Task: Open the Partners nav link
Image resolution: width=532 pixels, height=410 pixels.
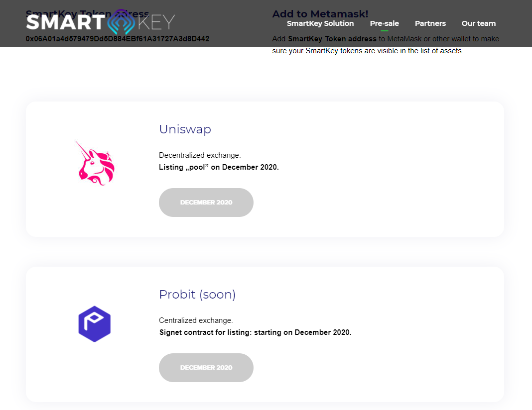Action: click(430, 23)
